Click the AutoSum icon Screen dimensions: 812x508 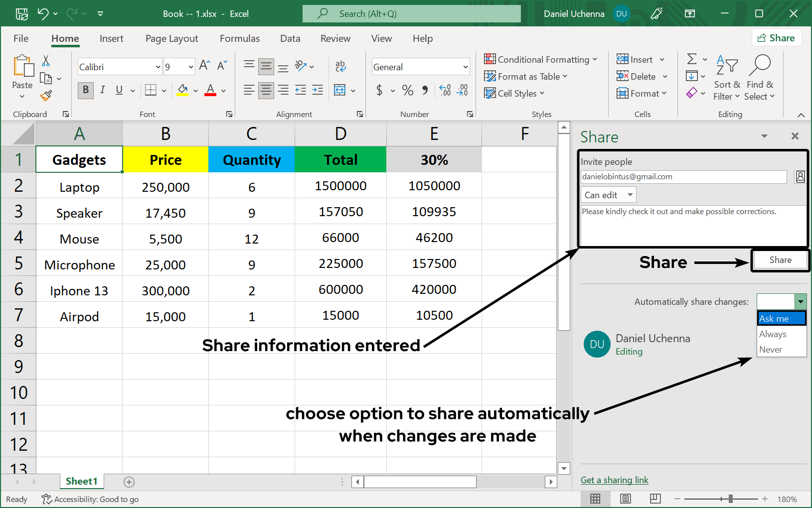pyautogui.click(x=692, y=58)
